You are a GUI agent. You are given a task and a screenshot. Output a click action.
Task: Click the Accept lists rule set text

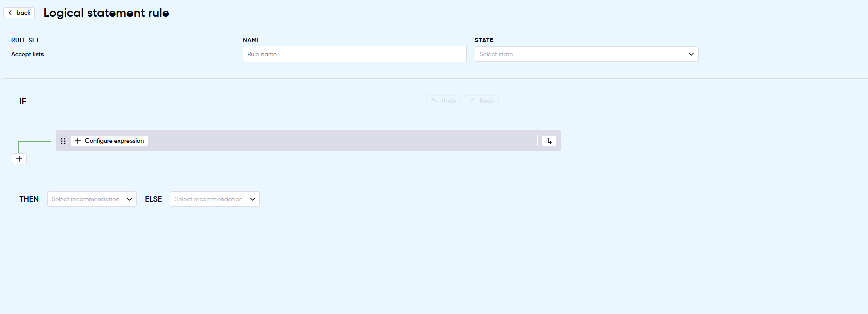tap(27, 54)
